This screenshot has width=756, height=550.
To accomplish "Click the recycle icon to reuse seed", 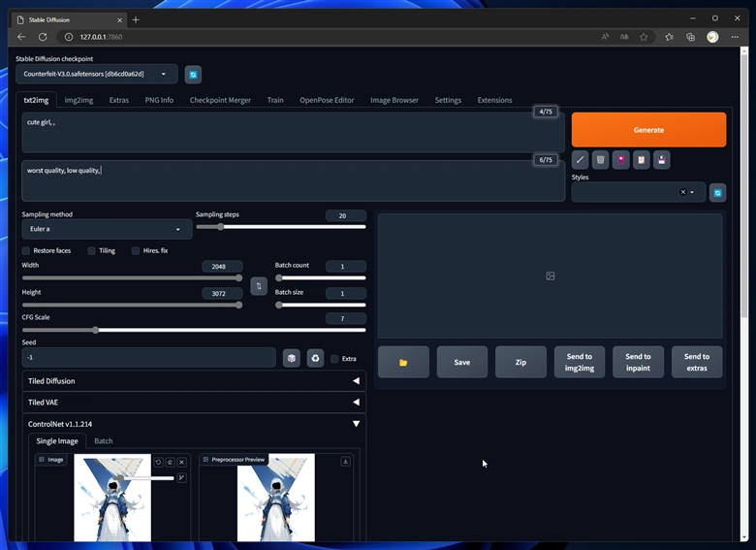I will pyautogui.click(x=315, y=358).
